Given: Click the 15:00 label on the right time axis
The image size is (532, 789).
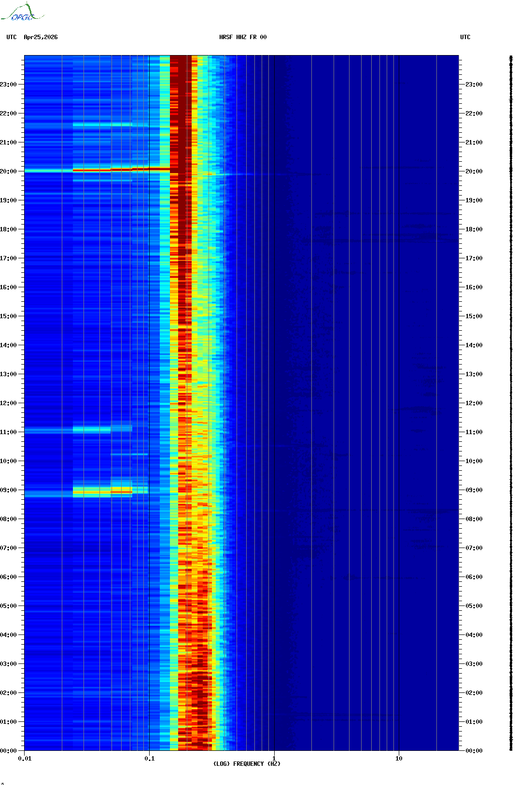Looking at the screenshot, I should click(x=474, y=316).
